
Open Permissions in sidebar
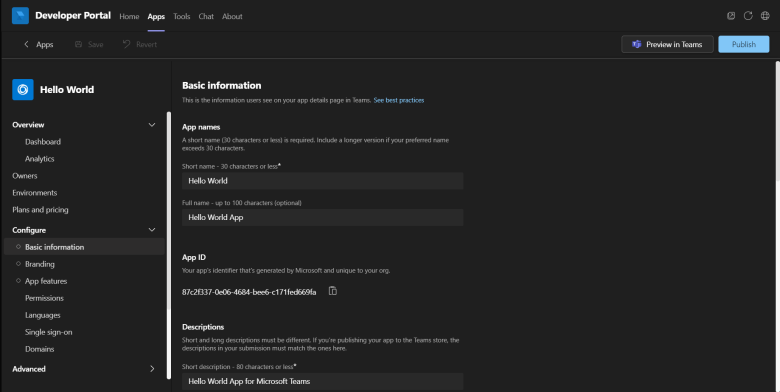click(x=44, y=298)
